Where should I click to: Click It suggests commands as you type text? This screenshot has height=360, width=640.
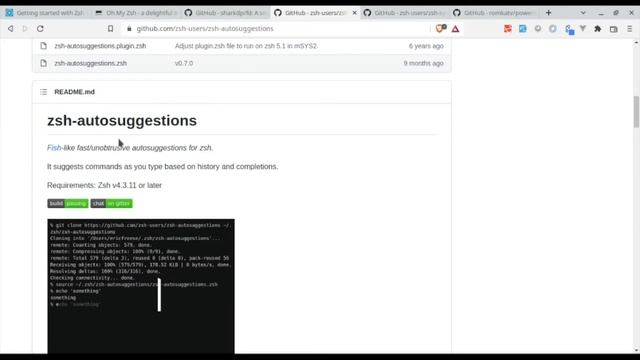[162, 167]
